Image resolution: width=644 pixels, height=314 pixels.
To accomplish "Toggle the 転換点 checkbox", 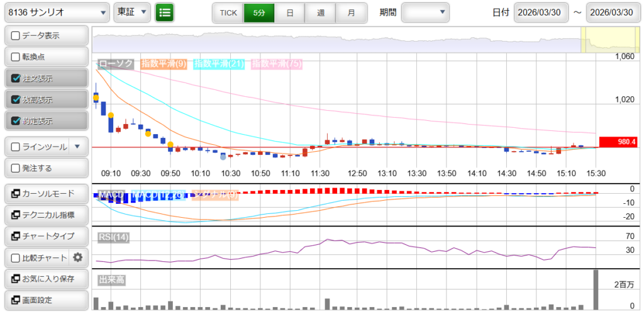I will [16, 57].
